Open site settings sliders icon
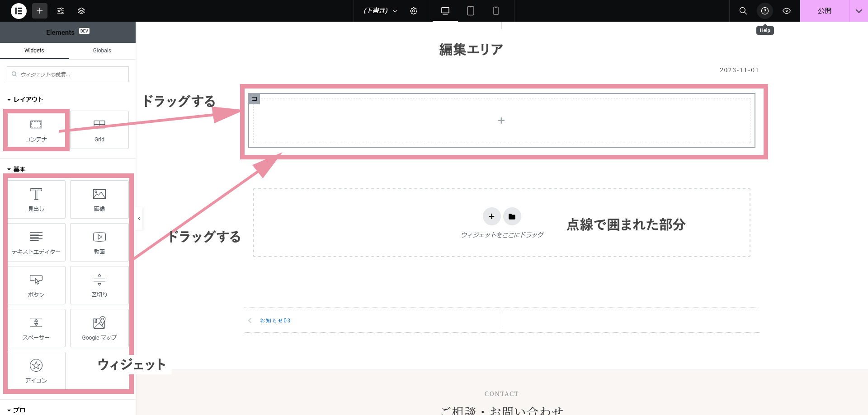This screenshot has width=868, height=415. [61, 11]
